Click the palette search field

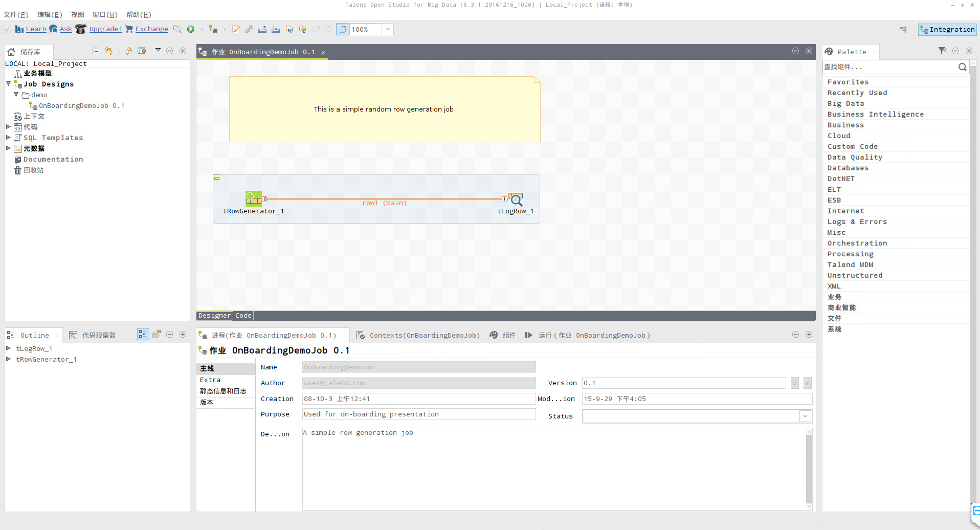point(890,67)
